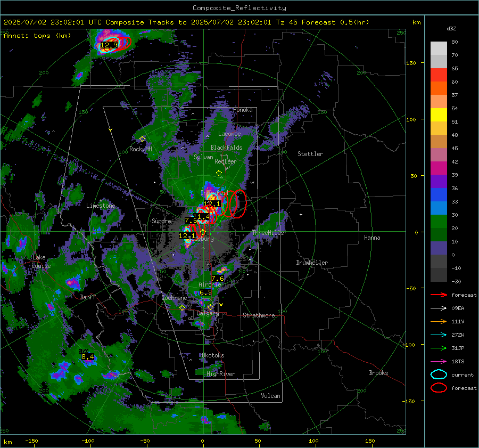Viewport: 479px width, 448px height.
Task: Click the Brooks label
Action: tap(378, 373)
